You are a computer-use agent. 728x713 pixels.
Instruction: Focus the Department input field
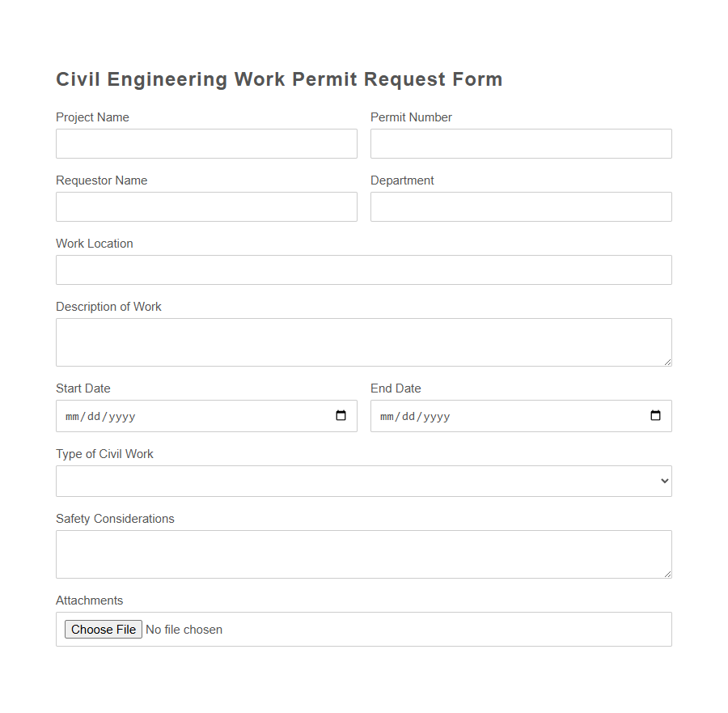(x=521, y=206)
